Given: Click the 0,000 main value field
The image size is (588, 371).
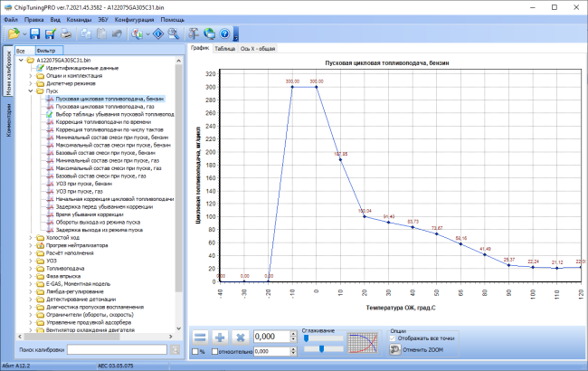Looking at the screenshot, I should pos(272,337).
